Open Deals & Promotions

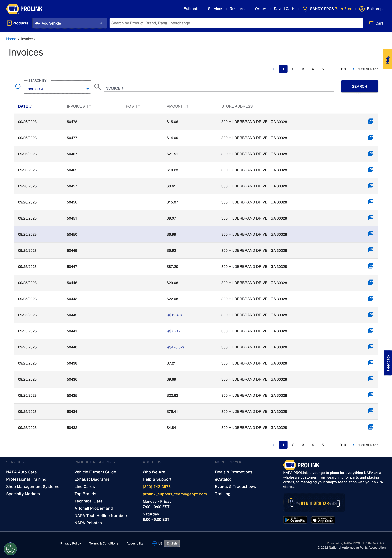tap(233, 472)
